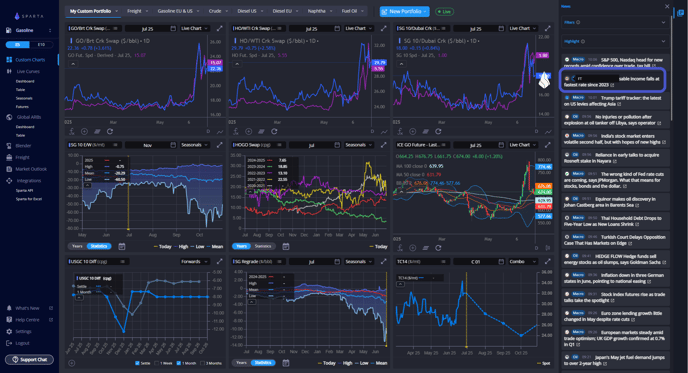Open the Live Chart dropdown on HO/WTI chart
Viewport: 688px width, 373px height.
[x=358, y=29]
